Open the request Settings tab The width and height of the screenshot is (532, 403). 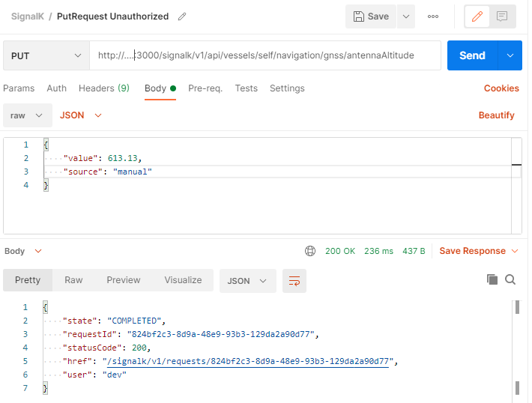(x=287, y=88)
